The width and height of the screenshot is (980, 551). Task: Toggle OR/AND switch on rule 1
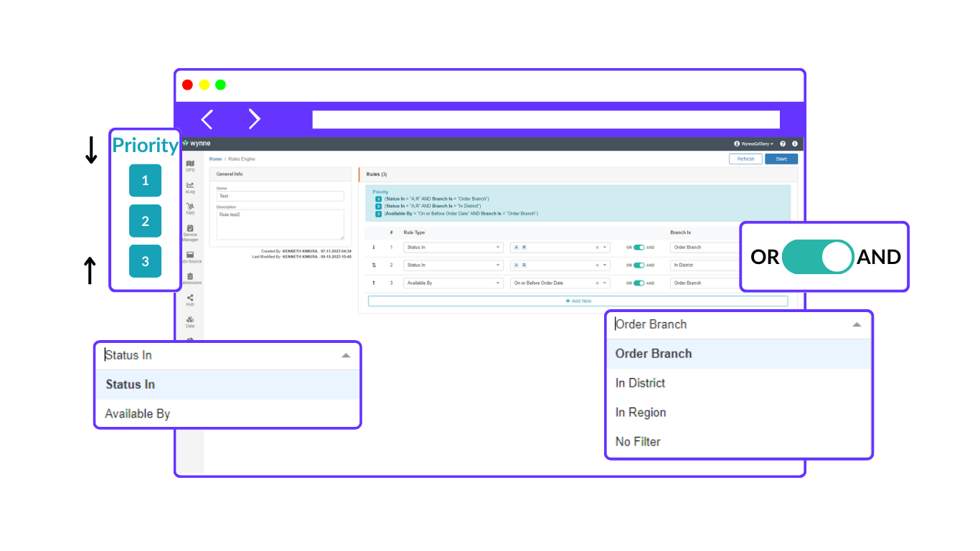point(638,247)
